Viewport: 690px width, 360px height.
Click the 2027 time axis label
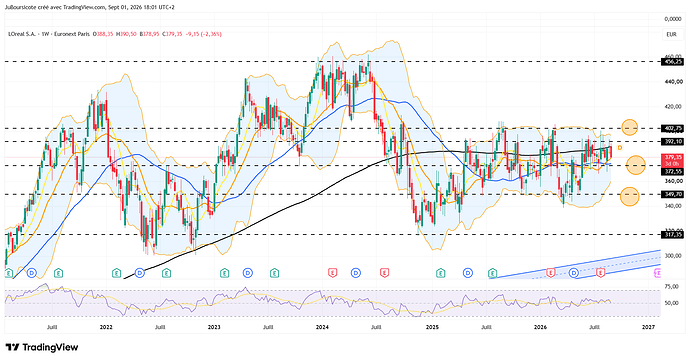click(x=649, y=327)
